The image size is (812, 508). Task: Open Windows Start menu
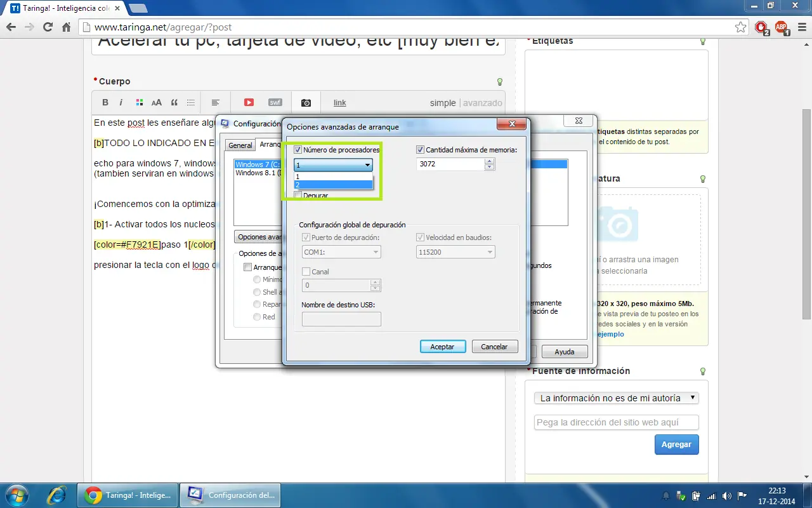coord(17,495)
